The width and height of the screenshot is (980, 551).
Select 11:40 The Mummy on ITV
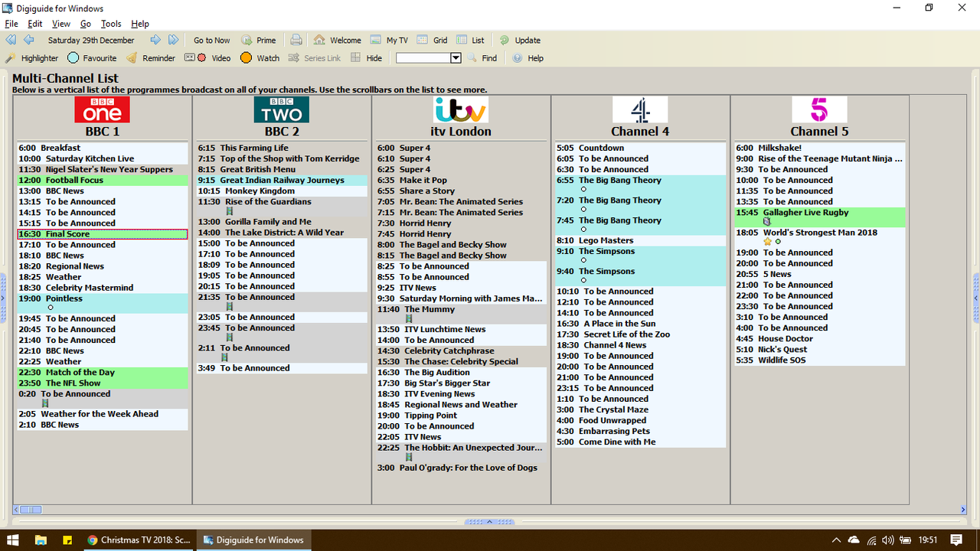pos(462,314)
